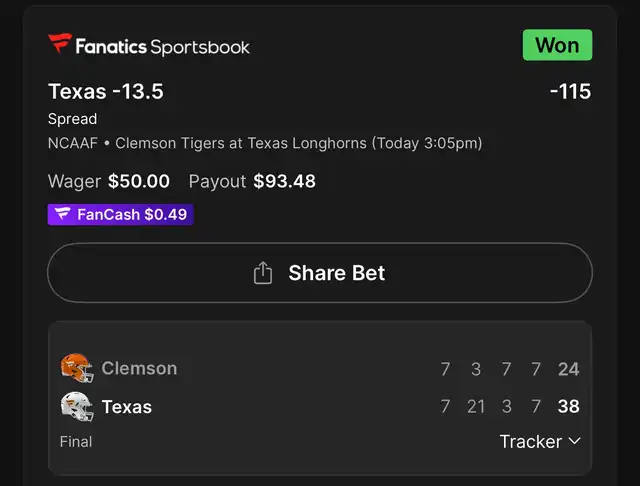Click the share arrow icon
The height and width of the screenshot is (486, 640).
[263, 273]
